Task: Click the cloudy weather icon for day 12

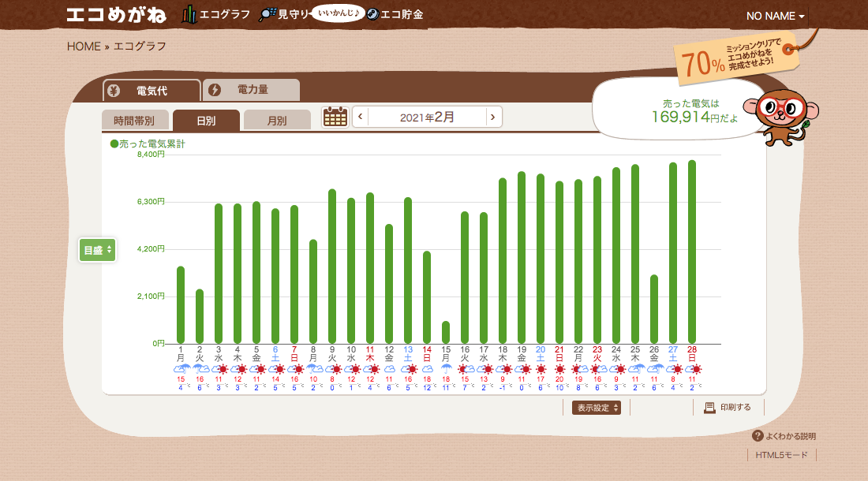Action: coord(389,369)
